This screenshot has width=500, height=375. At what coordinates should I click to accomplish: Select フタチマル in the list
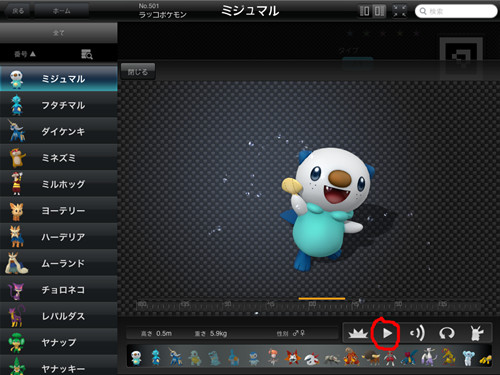point(59,105)
